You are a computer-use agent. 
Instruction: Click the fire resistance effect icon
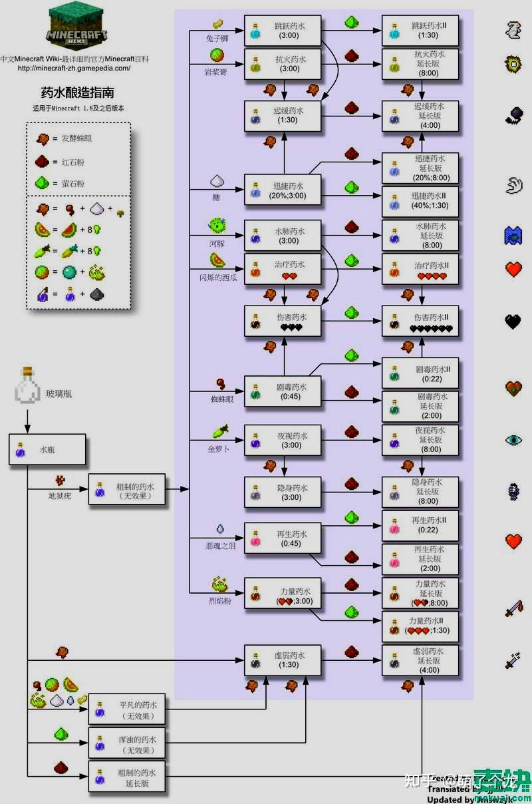(x=514, y=65)
